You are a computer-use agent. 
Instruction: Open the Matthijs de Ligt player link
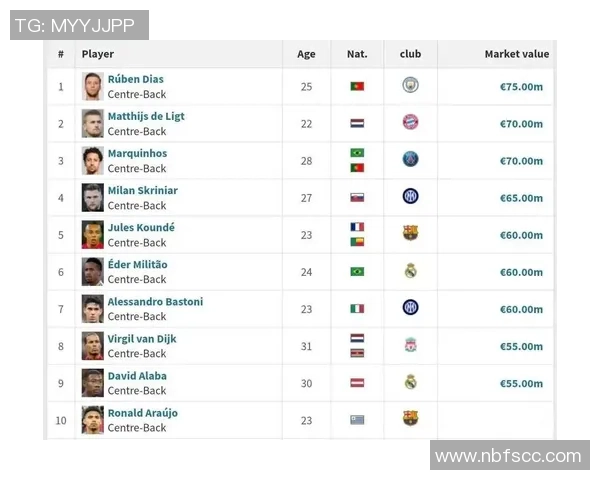click(146, 116)
